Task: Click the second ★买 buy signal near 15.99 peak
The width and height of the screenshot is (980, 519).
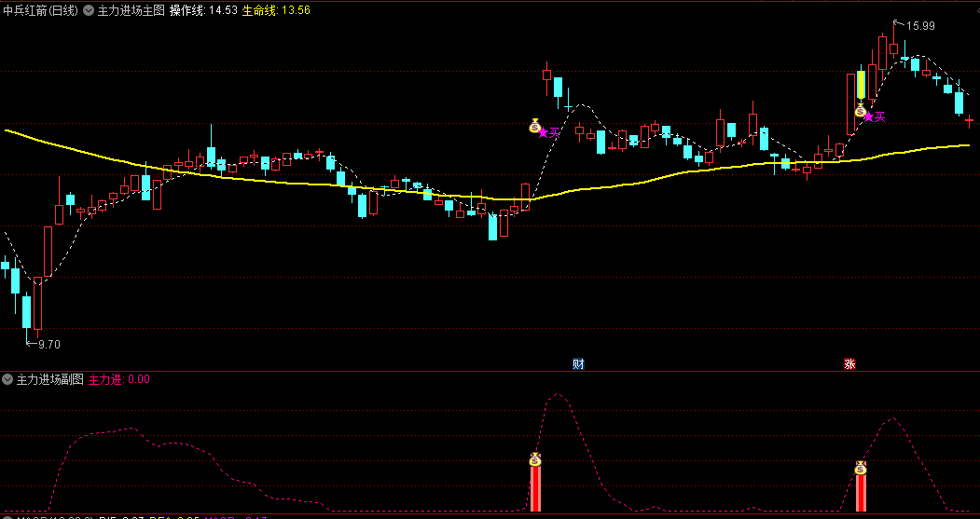Action: [x=875, y=116]
